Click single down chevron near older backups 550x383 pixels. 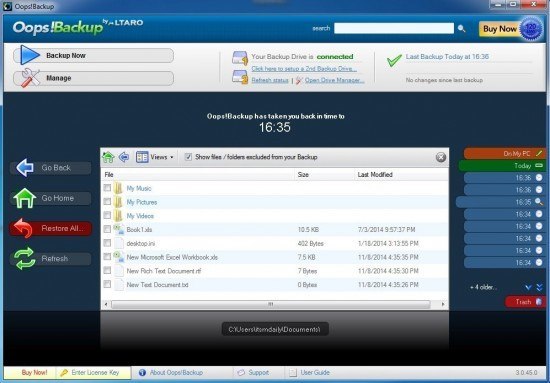528,288
